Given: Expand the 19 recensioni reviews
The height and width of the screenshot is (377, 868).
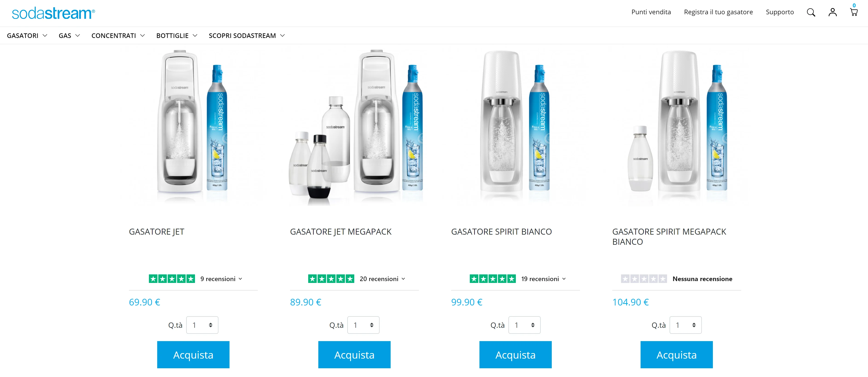Looking at the screenshot, I should [543, 279].
